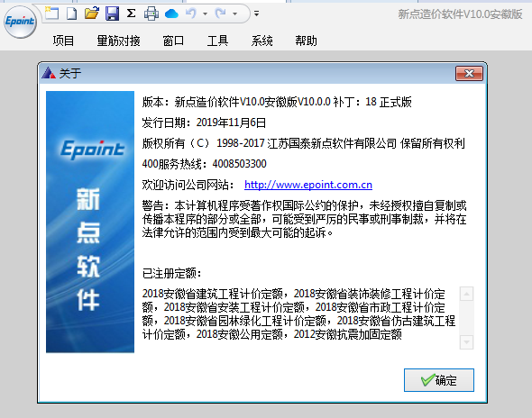This screenshot has height=418, width=532.
Task: Click the printer icon
Action: [151, 14]
